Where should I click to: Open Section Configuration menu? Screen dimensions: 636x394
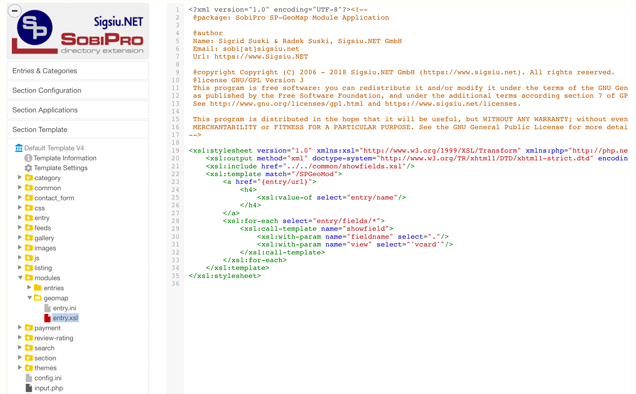78,90
